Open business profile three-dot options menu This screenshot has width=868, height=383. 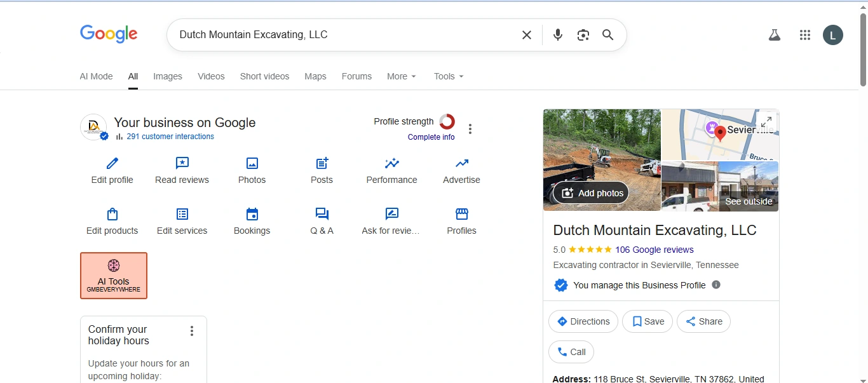[x=470, y=129]
